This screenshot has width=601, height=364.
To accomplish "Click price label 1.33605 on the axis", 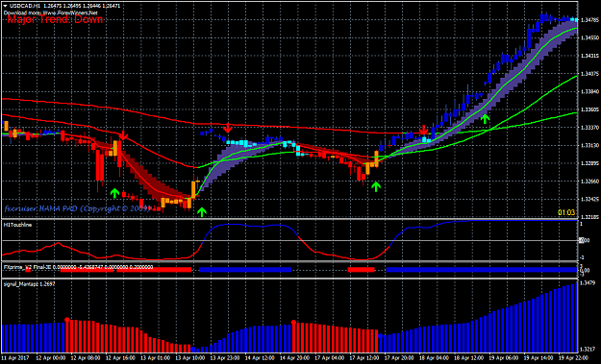I will (589, 109).
